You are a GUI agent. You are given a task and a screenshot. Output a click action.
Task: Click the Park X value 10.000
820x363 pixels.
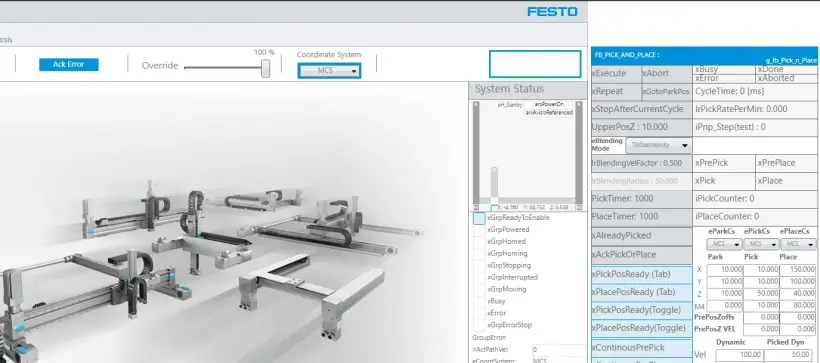[x=724, y=269]
